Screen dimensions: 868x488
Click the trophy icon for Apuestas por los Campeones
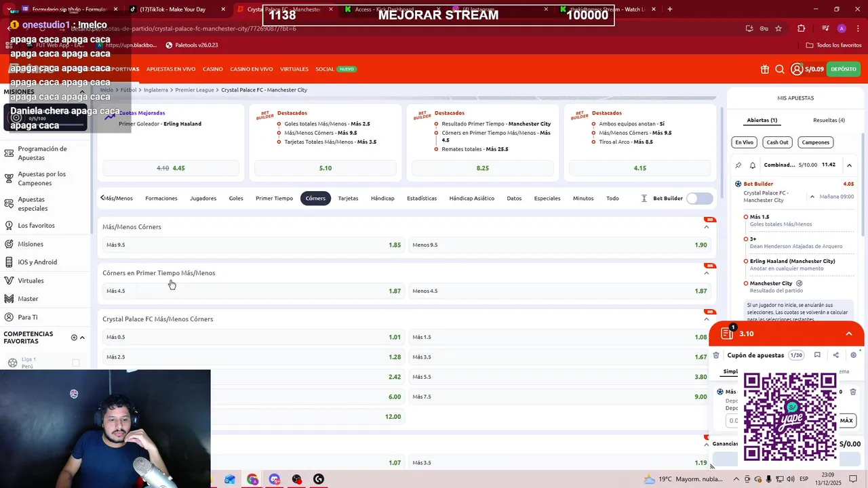9,178
